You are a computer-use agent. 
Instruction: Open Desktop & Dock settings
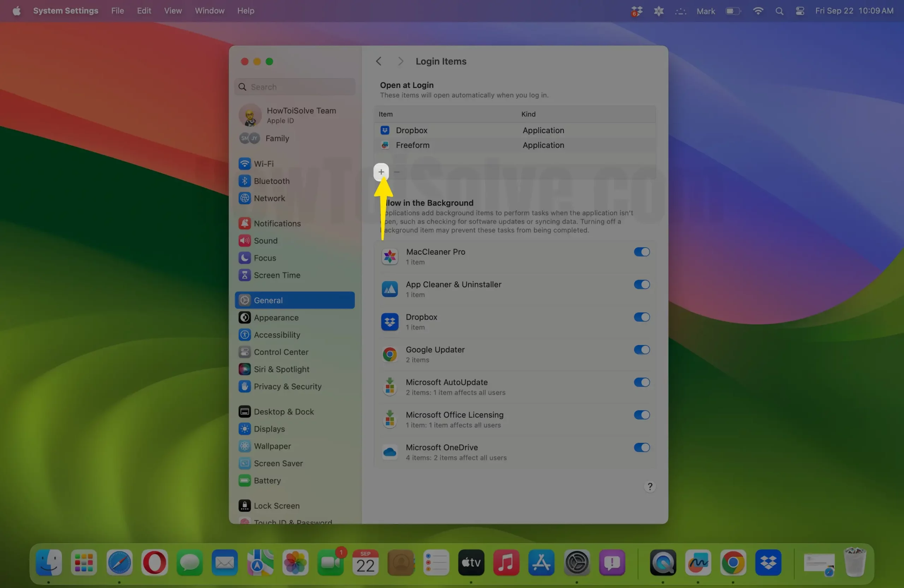pyautogui.click(x=295, y=412)
